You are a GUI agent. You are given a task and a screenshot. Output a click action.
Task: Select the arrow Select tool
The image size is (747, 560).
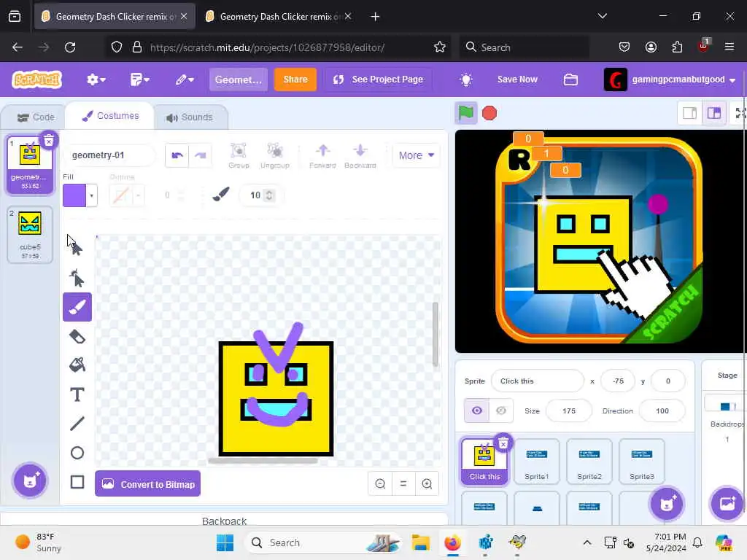click(77, 248)
